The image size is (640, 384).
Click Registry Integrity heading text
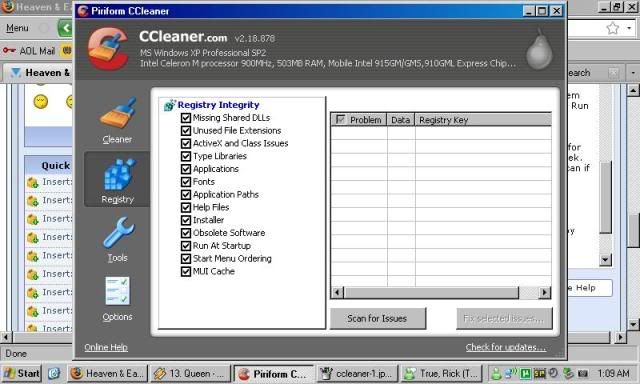click(218, 105)
